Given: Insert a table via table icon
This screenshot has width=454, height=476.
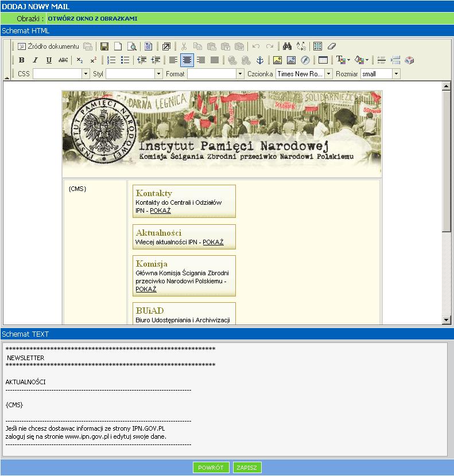Looking at the screenshot, I should coord(323,60).
